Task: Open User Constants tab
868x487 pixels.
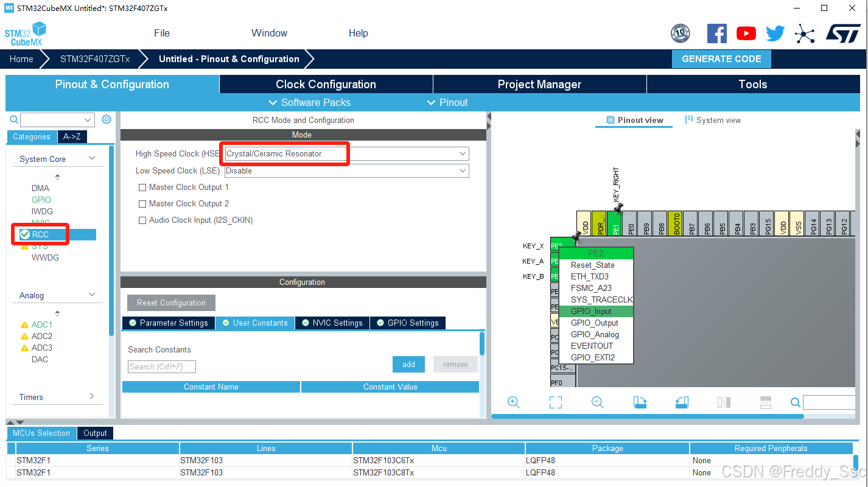Action: (x=255, y=323)
